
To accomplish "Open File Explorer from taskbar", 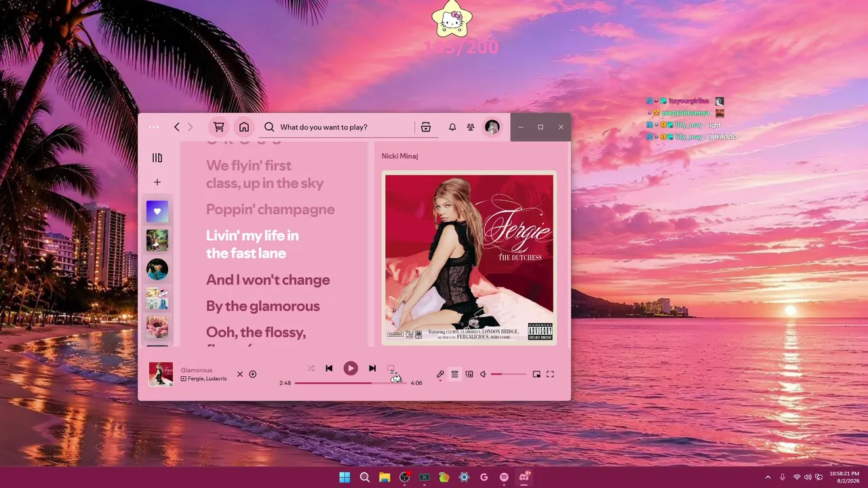I will [x=384, y=477].
